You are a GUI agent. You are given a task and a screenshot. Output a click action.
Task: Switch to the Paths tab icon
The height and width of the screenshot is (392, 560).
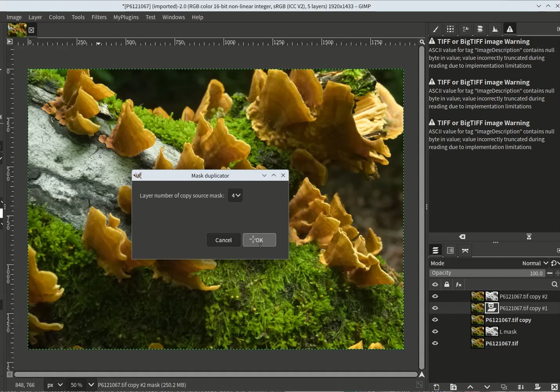[x=465, y=251]
